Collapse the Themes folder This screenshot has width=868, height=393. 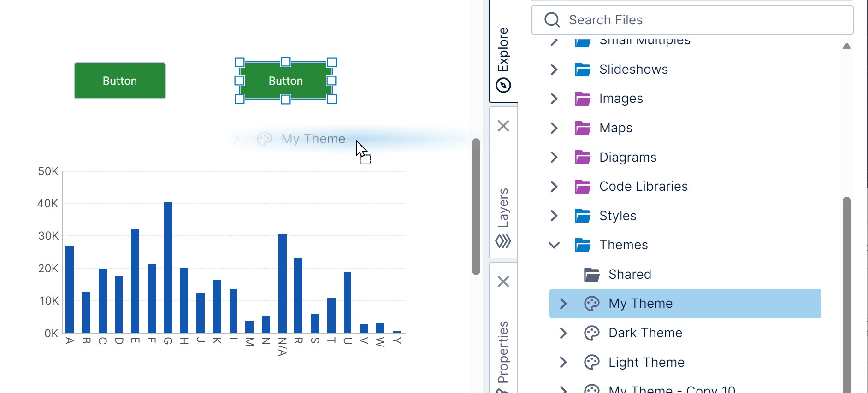coord(554,245)
